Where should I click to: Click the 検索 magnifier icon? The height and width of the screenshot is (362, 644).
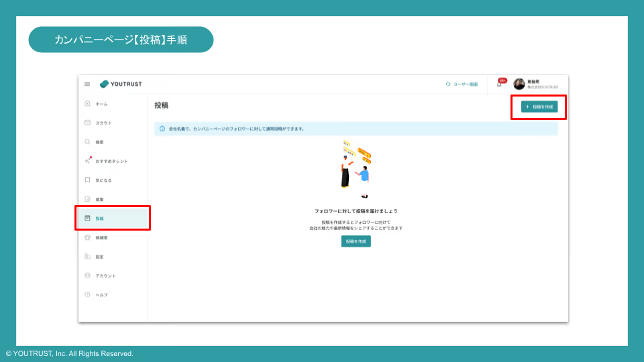click(x=87, y=142)
